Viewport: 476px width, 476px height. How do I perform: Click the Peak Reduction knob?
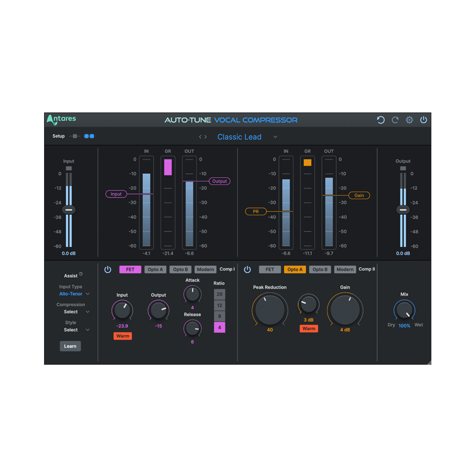click(x=270, y=309)
